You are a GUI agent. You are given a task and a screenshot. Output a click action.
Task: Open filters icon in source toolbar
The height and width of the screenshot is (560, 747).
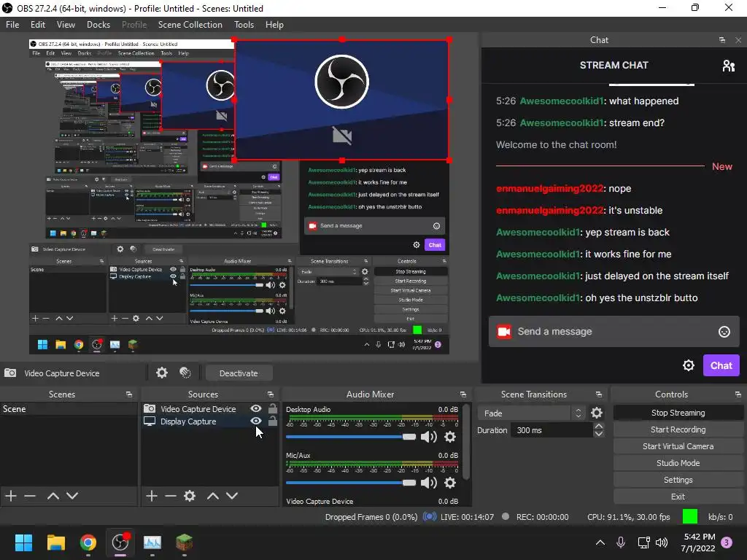click(x=185, y=373)
